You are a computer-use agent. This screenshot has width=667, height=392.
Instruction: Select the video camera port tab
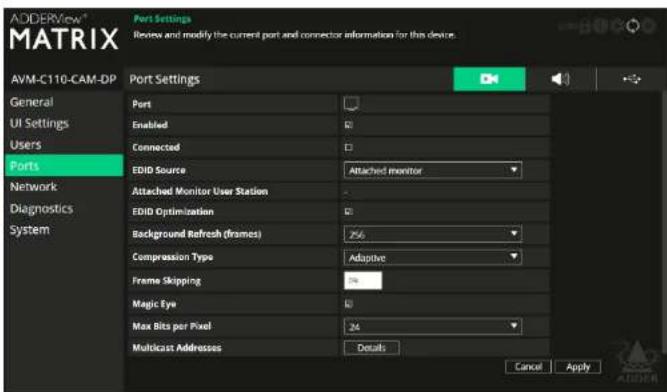489,79
